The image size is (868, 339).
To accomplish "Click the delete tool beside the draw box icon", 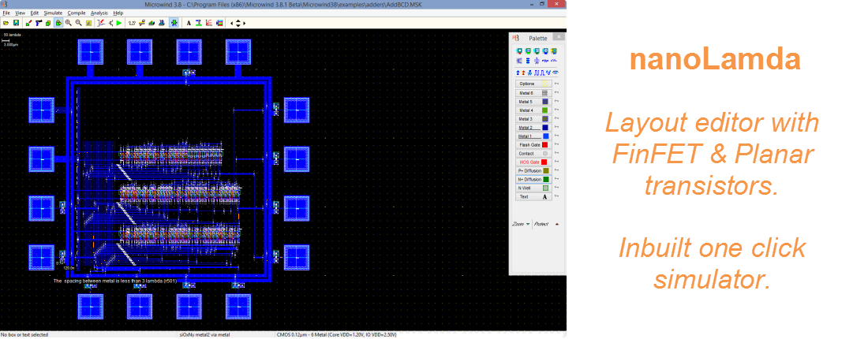I will tap(39, 23).
